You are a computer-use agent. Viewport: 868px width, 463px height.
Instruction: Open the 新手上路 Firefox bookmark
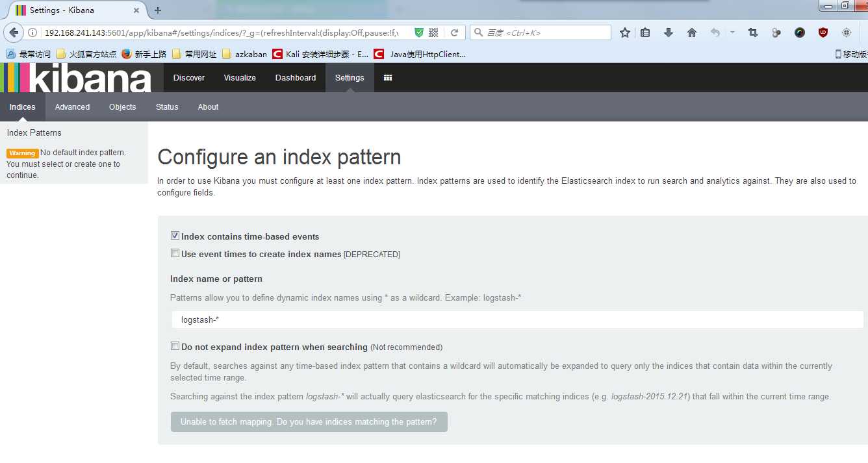pos(144,54)
